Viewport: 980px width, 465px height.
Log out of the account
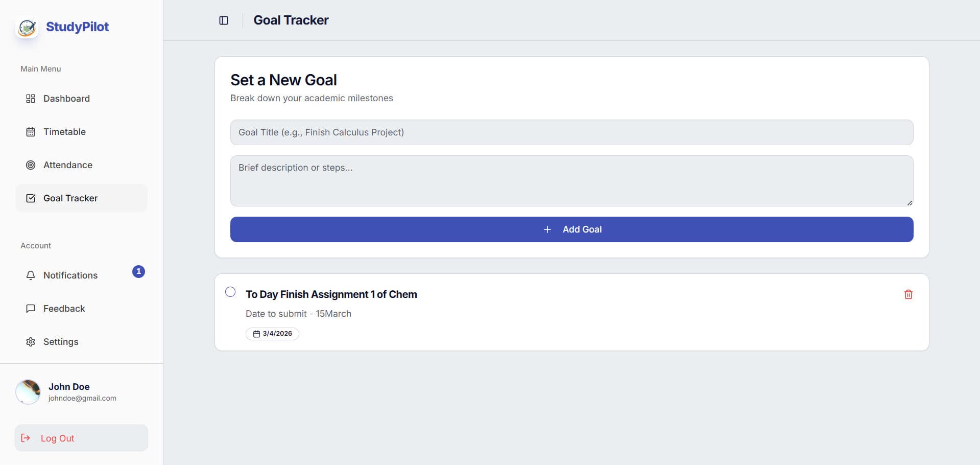point(57,438)
